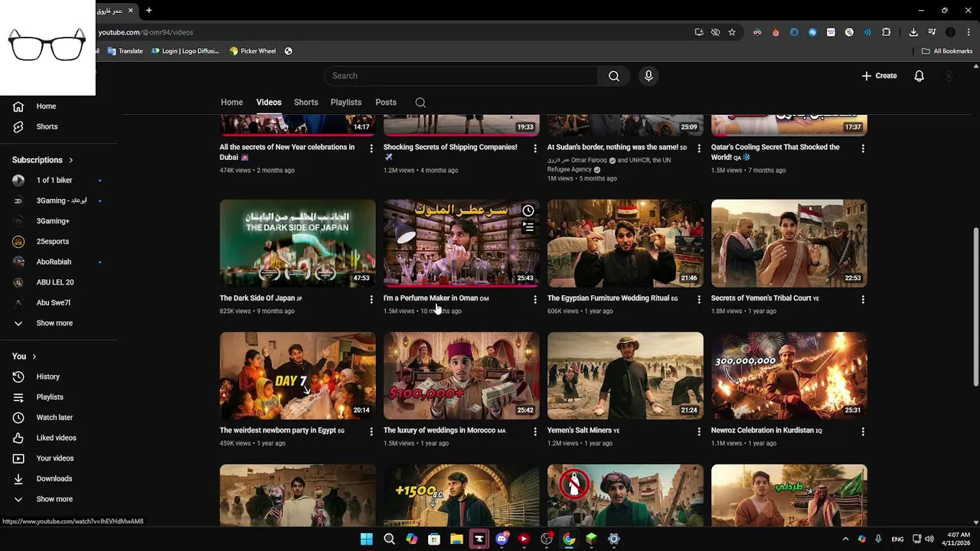Open Chrome extensions puzzle icon
Screen dimensions: 980x551
pyautogui.click(x=887, y=32)
